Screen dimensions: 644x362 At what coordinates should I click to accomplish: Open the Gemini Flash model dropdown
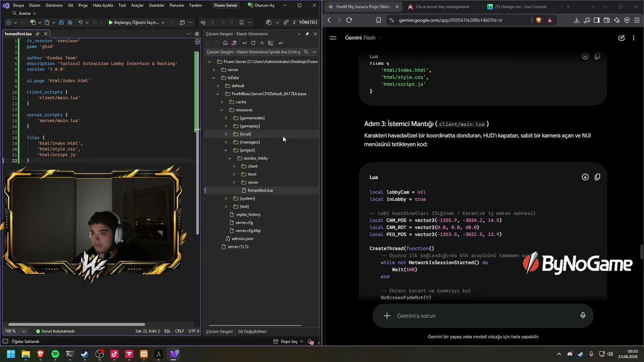click(x=362, y=38)
